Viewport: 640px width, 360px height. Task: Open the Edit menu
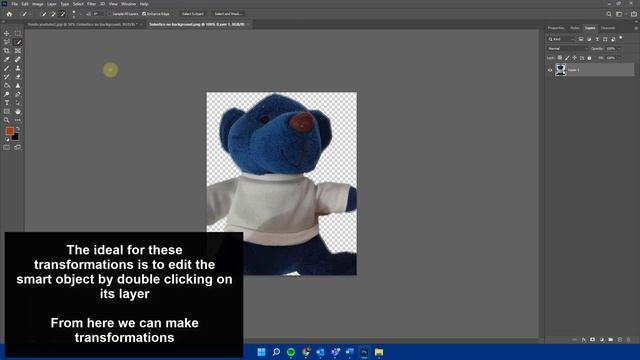(25, 4)
